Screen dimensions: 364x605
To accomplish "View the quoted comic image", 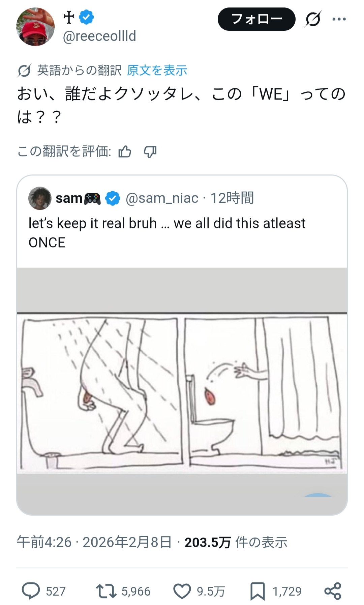I will tap(182, 391).
